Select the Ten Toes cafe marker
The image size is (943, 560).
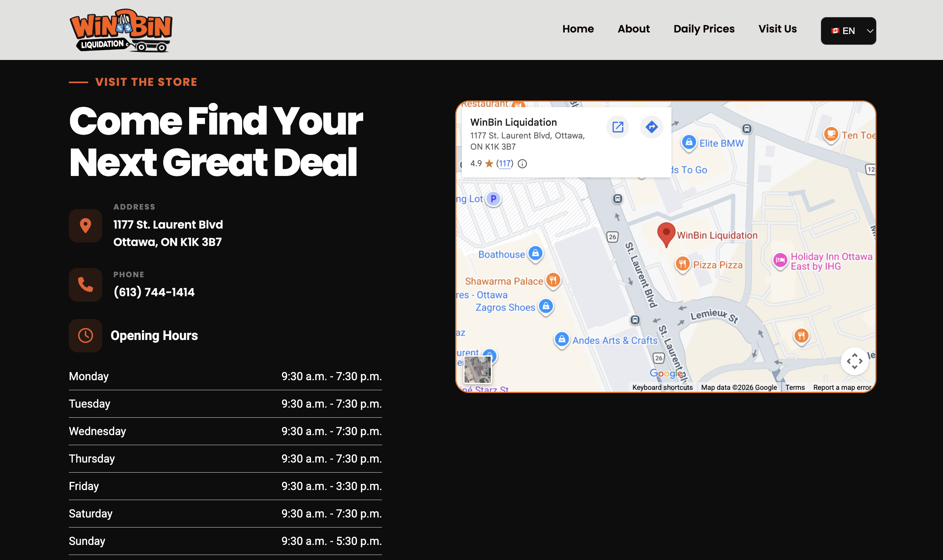click(x=831, y=135)
